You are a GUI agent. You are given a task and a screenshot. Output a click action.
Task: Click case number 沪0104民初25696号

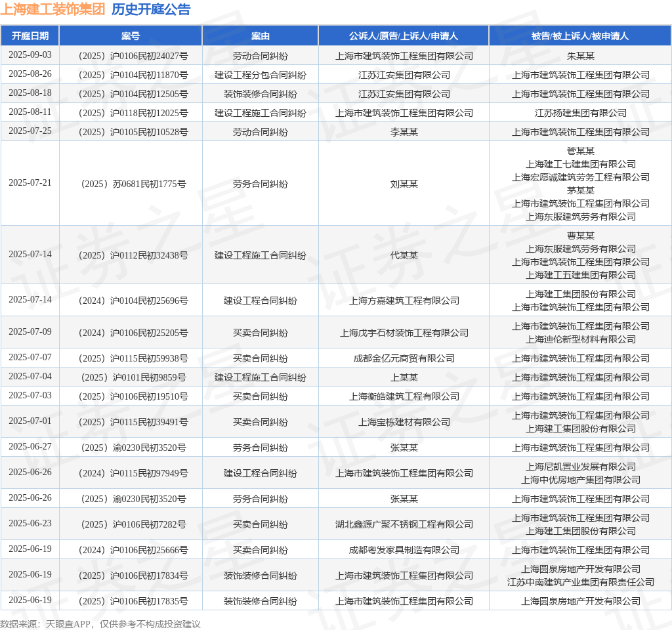(x=133, y=301)
